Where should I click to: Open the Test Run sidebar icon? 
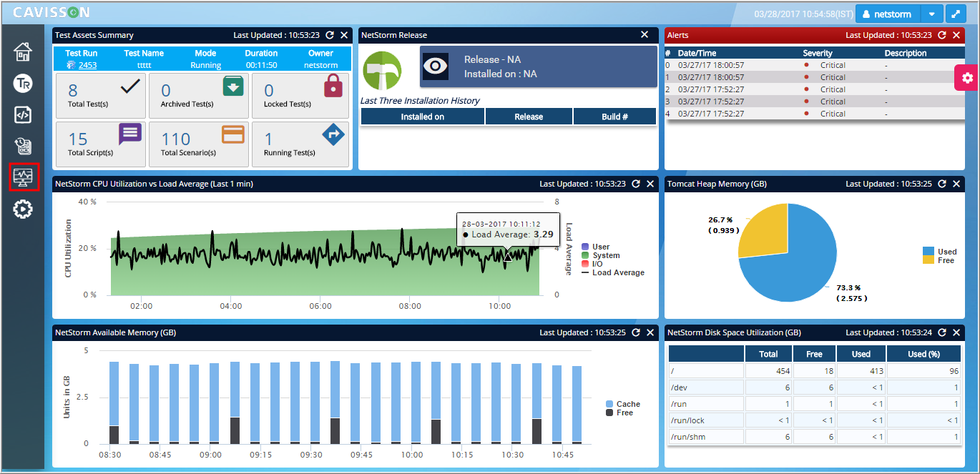(23, 83)
